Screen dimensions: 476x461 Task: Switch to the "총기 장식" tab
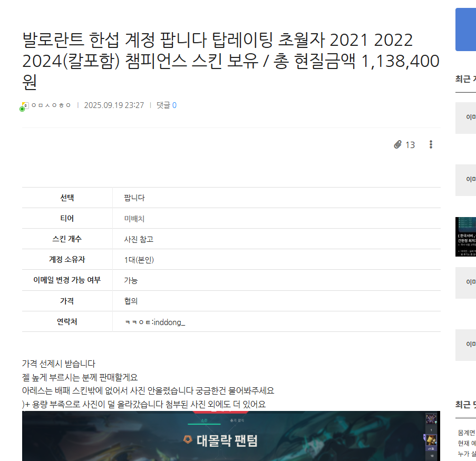(x=236, y=420)
